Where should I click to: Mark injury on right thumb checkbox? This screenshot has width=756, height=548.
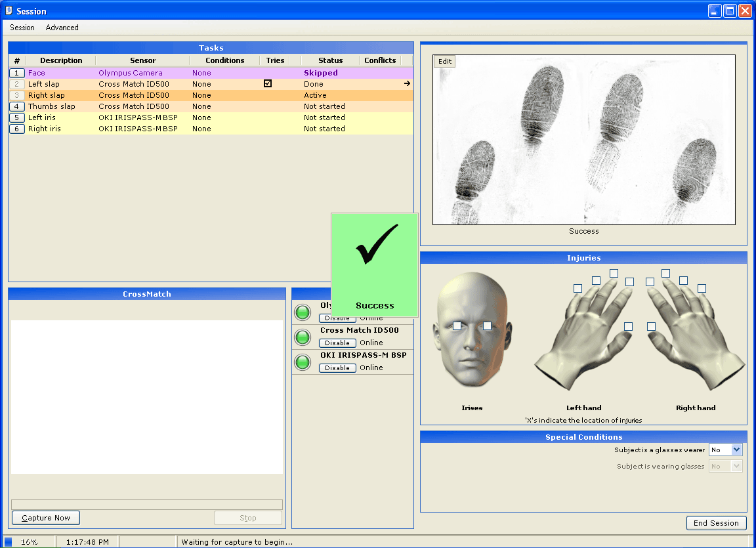(651, 326)
